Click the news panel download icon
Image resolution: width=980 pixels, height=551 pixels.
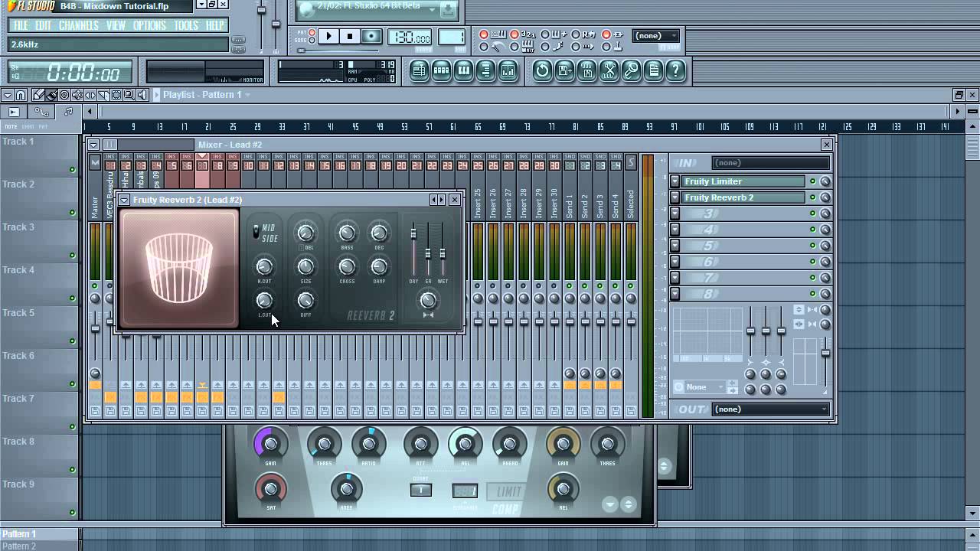(x=449, y=10)
